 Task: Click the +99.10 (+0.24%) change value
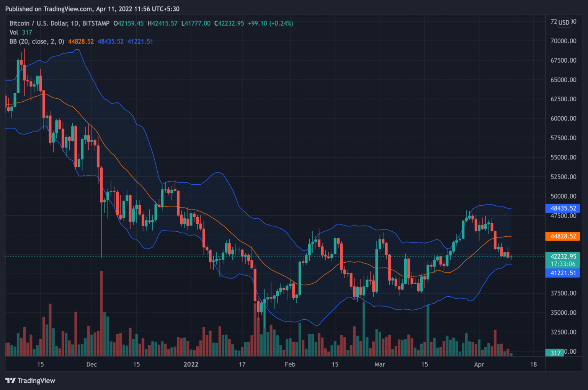tap(270, 23)
